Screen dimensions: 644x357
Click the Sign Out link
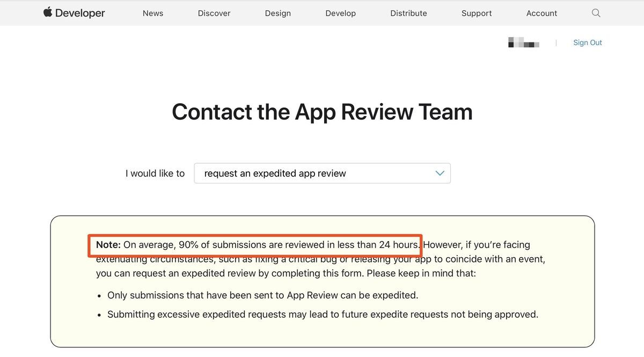coord(588,42)
